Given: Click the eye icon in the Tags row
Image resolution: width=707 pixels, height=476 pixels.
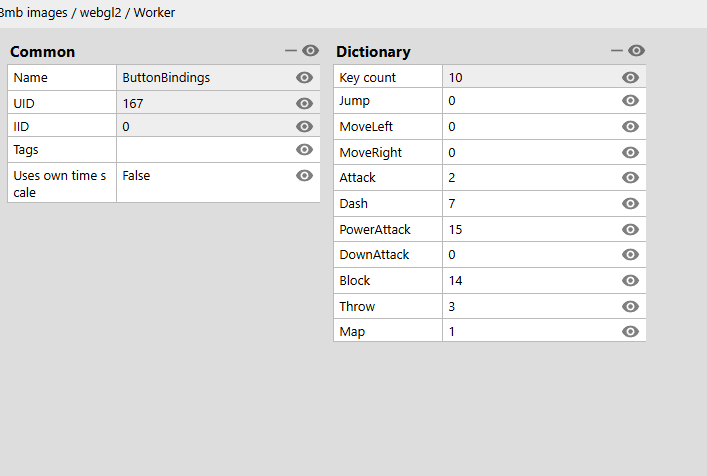Looking at the screenshot, I should click(x=305, y=150).
